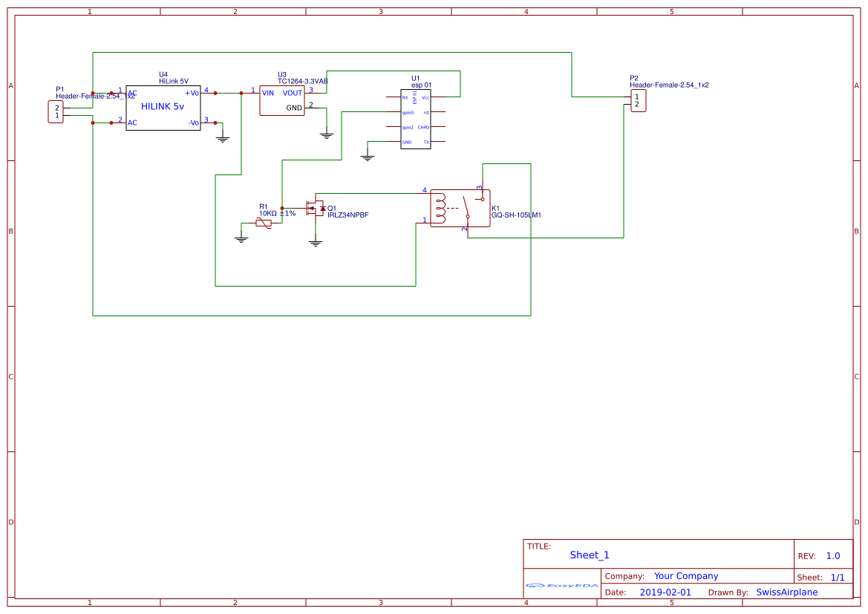Click the REV 1.0 value
The width and height of the screenshot is (868, 614).
(x=833, y=556)
